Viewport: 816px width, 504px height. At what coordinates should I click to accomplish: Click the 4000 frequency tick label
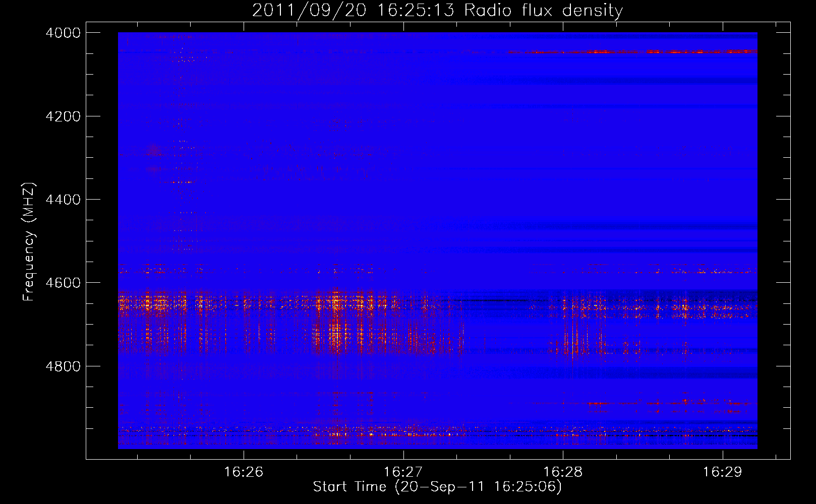[x=63, y=33]
